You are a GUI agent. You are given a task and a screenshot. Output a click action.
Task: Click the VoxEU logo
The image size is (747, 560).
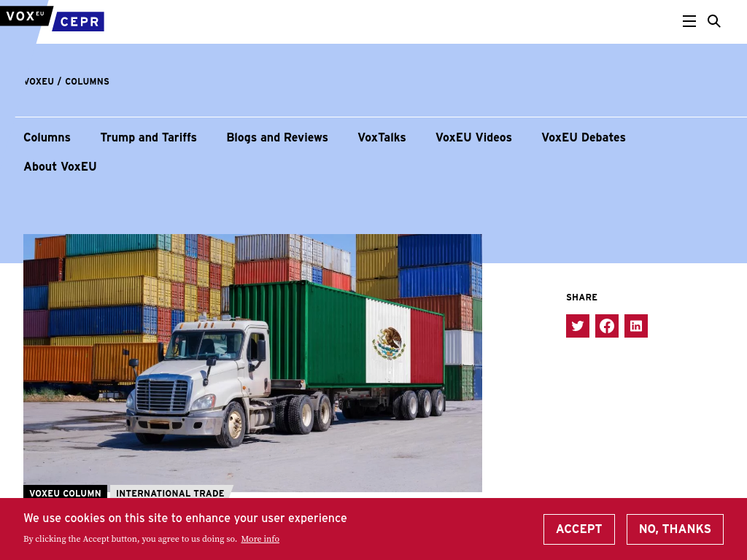point(26,16)
